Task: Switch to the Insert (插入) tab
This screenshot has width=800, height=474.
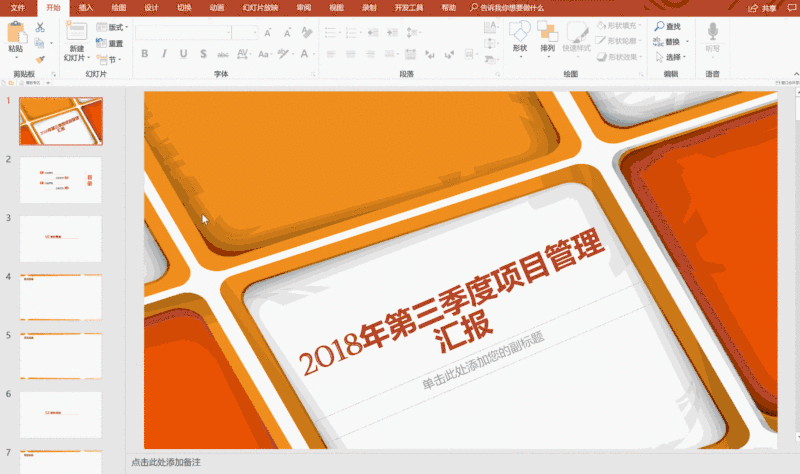Action: (x=86, y=7)
